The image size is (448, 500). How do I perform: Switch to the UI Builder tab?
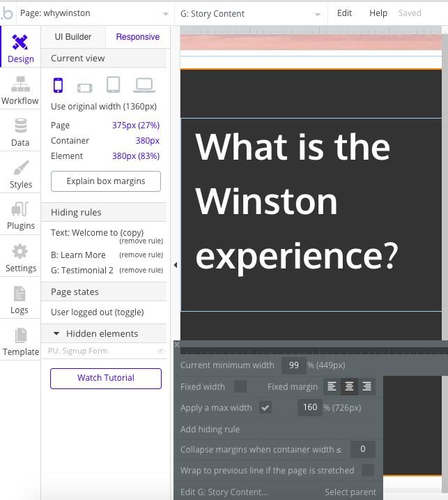click(x=73, y=37)
